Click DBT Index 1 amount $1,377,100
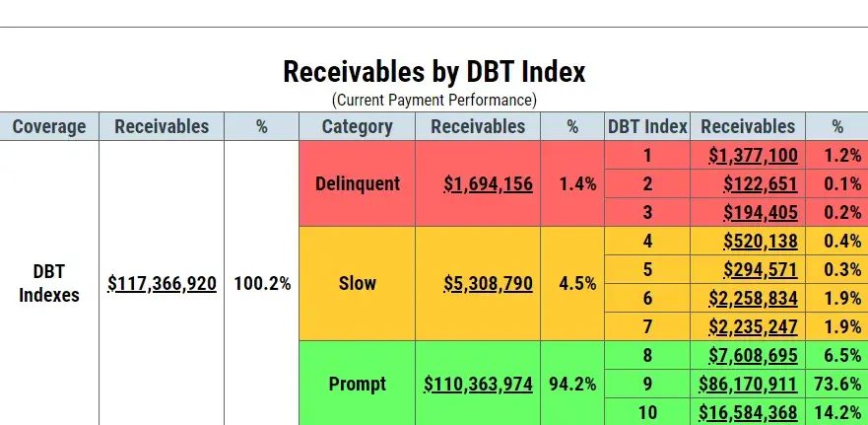Image resolution: width=868 pixels, height=425 pixels. 753,156
